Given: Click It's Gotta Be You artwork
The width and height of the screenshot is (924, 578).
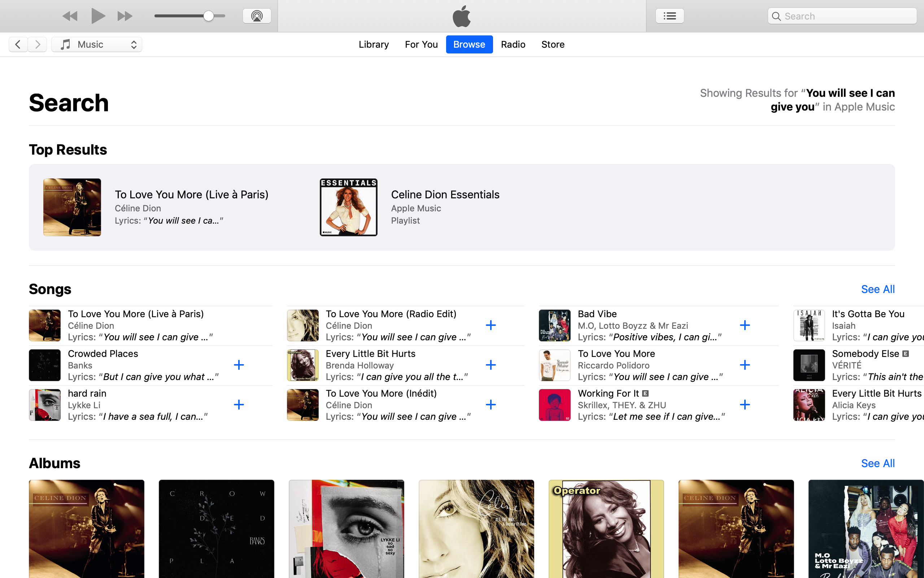Looking at the screenshot, I should (x=809, y=325).
